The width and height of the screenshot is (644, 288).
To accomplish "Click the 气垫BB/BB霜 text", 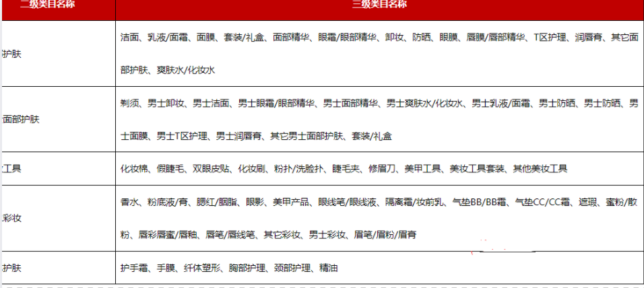I will (480, 202).
